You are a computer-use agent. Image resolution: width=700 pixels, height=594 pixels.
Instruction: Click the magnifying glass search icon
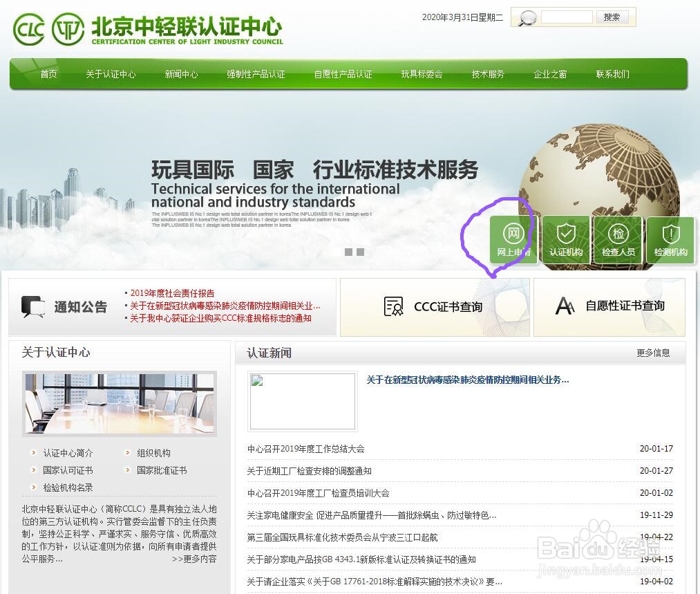527,18
